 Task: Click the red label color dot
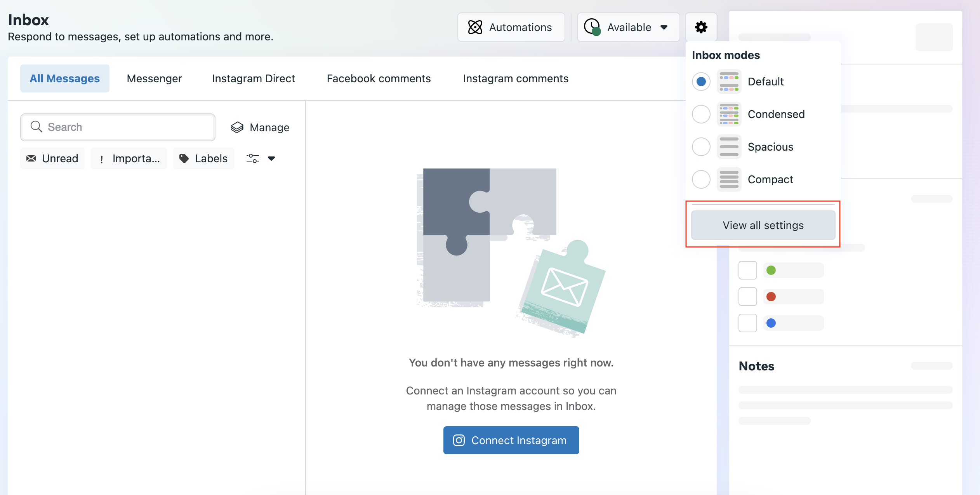(x=771, y=297)
